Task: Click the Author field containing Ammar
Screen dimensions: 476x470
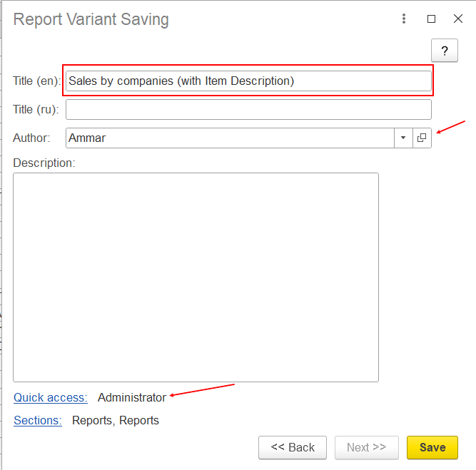Action: [x=228, y=138]
